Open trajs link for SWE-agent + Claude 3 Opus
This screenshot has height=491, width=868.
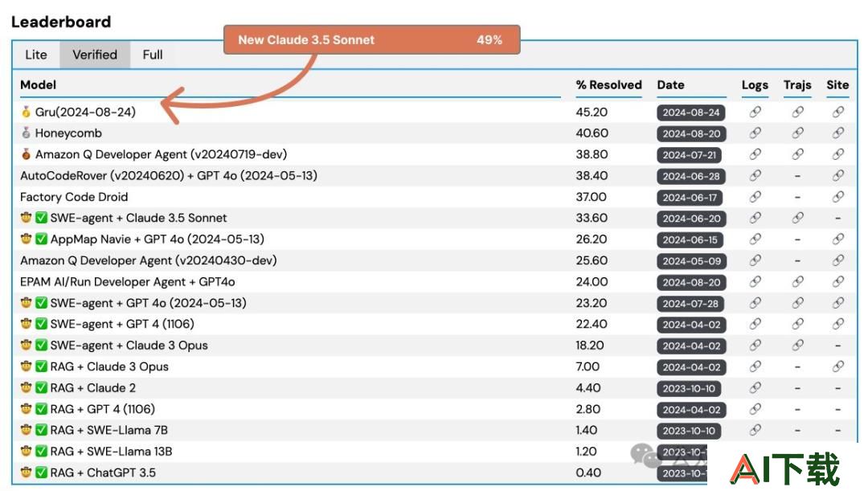[797, 346]
